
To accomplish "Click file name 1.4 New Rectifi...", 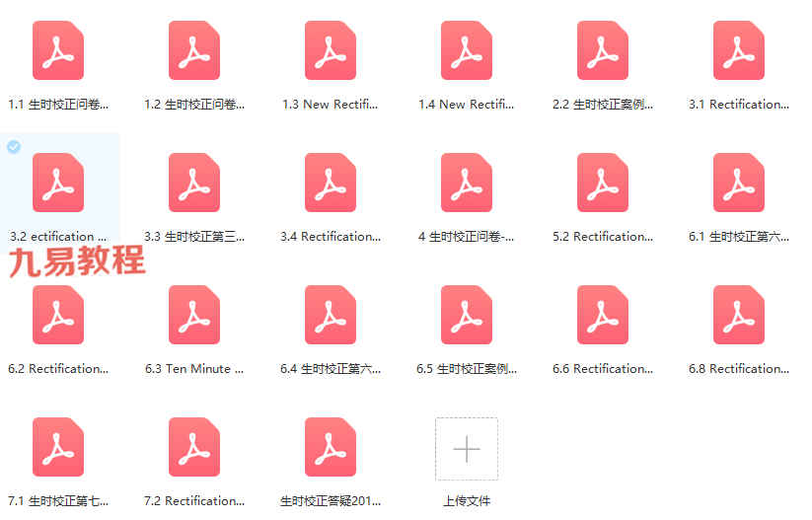I will [x=467, y=105].
